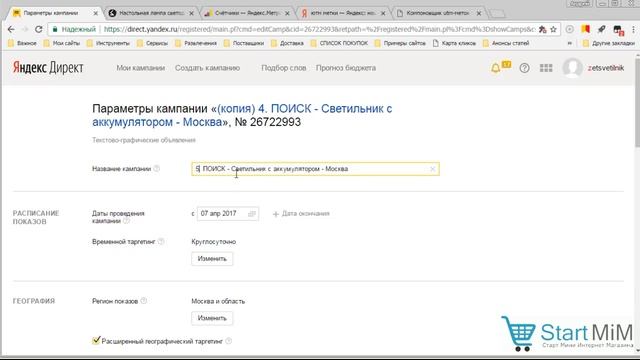Open Примеры сайтов bookmarks folder

click(400, 43)
